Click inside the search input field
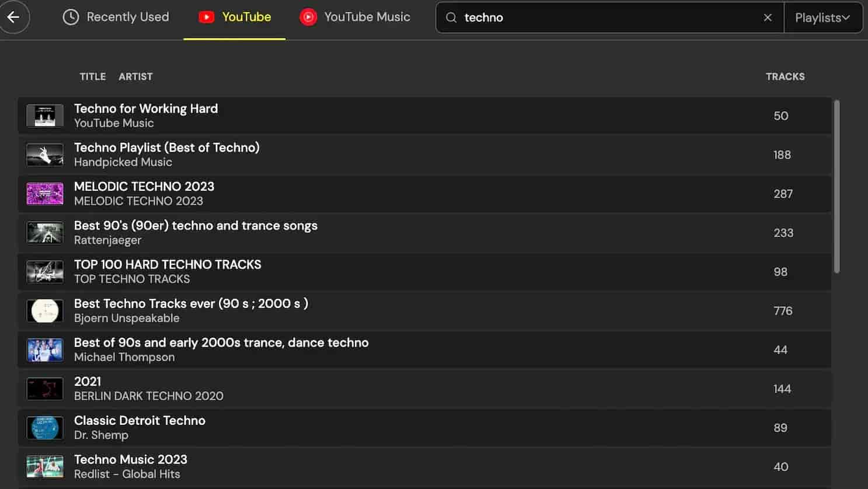This screenshot has width=868, height=489. pos(584,18)
